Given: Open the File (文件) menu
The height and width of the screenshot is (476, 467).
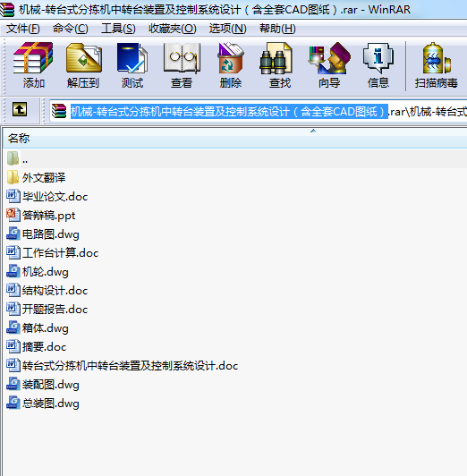Looking at the screenshot, I should (x=23, y=29).
